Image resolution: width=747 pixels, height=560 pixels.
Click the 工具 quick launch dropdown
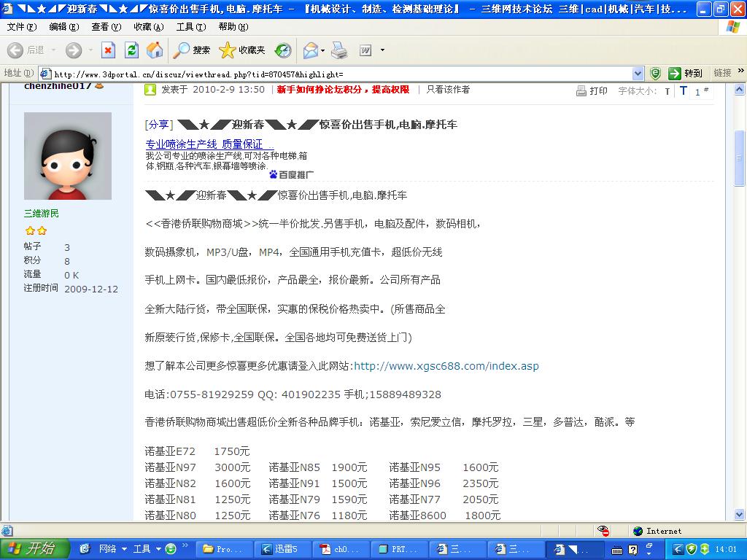[x=146, y=549]
